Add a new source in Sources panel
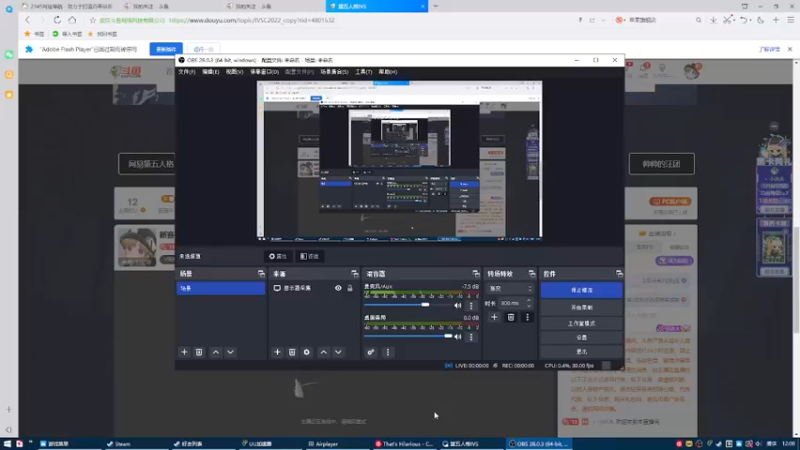Viewport: 800px width, 450px height. pos(277,352)
